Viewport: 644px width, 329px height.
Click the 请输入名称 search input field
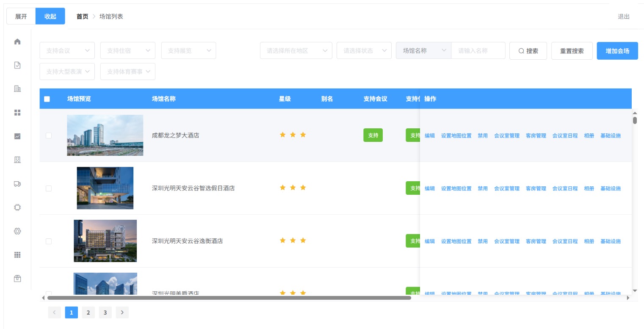click(x=478, y=50)
